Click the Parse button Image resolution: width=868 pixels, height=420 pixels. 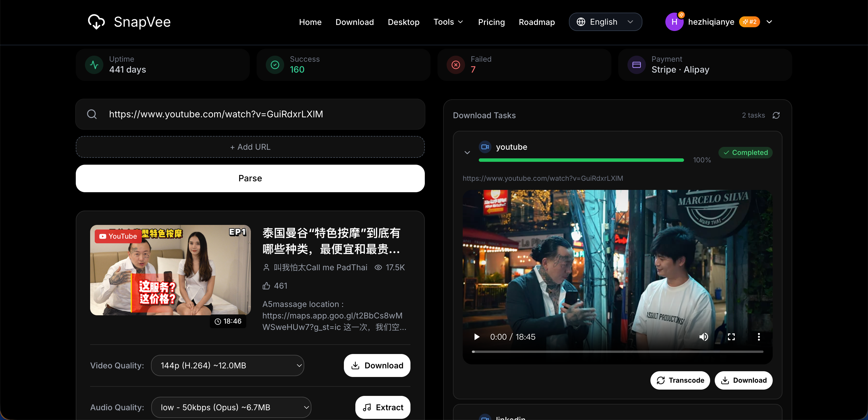(x=250, y=178)
